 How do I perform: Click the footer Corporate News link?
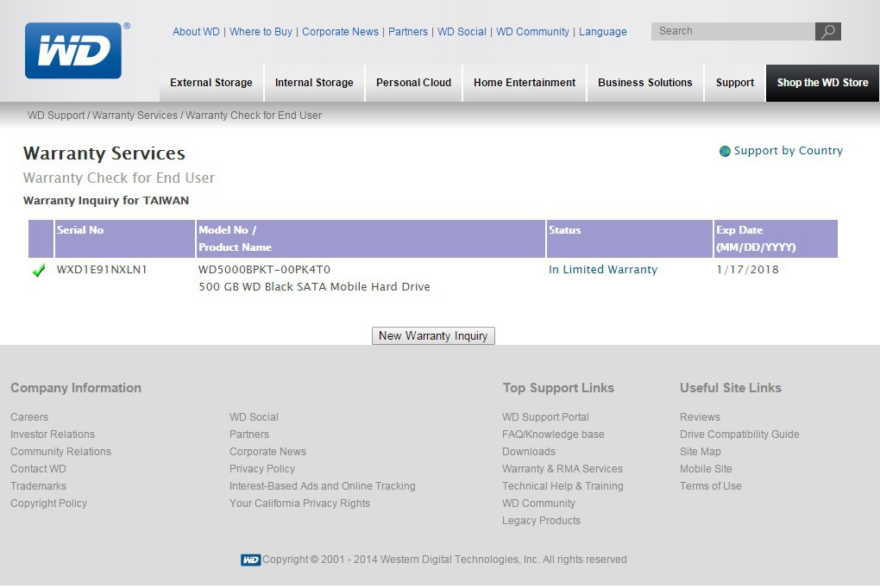[x=267, y=452]
